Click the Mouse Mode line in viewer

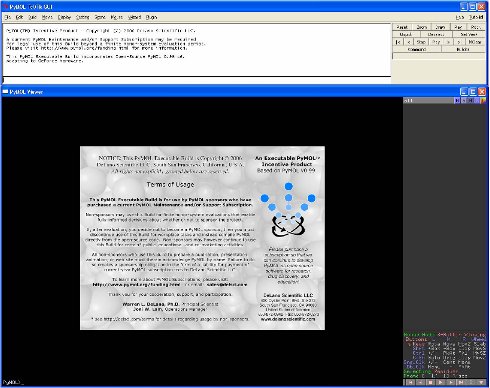(x=445, y=334)
